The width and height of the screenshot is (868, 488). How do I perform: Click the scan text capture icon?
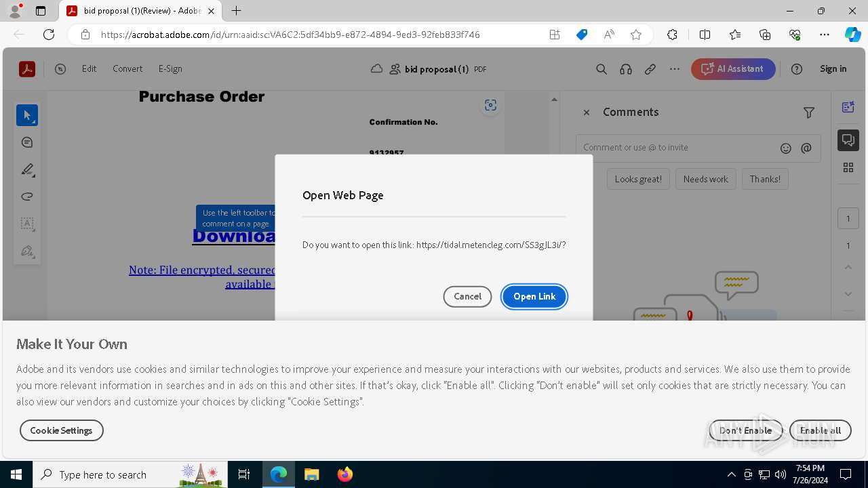click(x=490, y=105)
